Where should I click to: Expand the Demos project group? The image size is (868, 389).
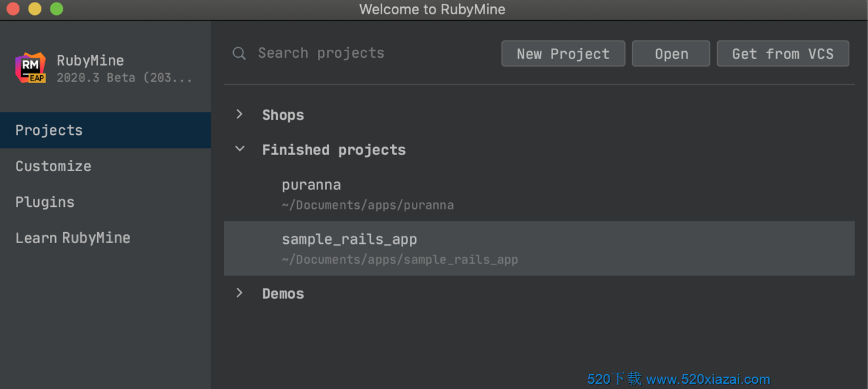click(240, 293)
